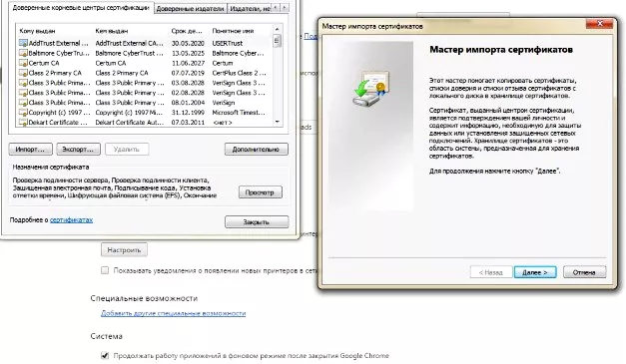Screen dimensions: 626x364
Task: Click scroll-up arrow of certificate list
Action: (278, 30)
